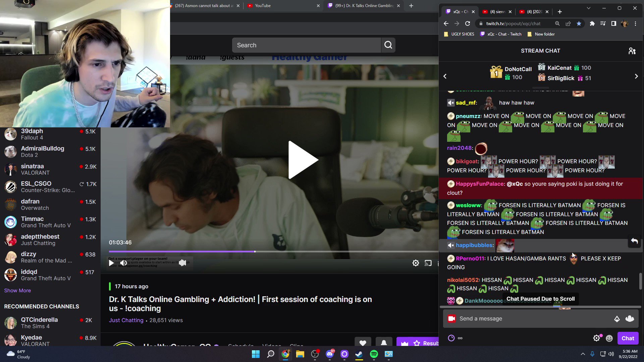The image size is (644, 362).
Task: Toggle mute on sad_mf's chat message
Action: (x=451, y=103)
